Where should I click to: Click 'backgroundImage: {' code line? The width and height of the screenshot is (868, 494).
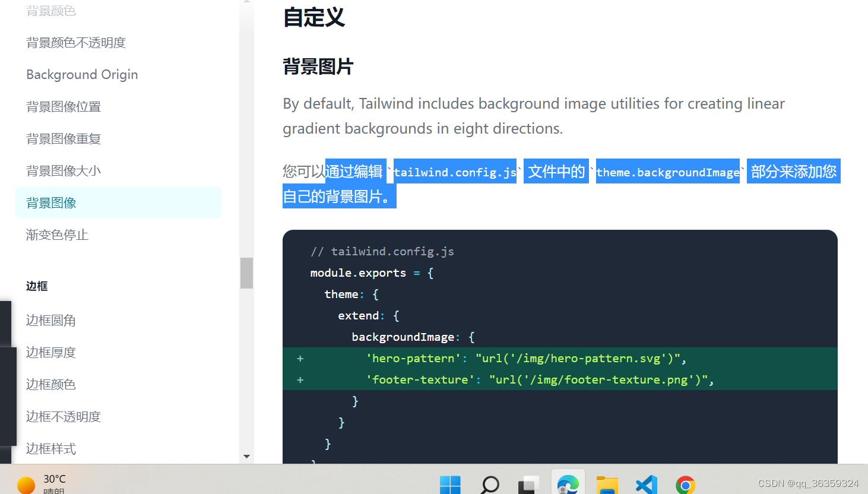pos(413,337)
